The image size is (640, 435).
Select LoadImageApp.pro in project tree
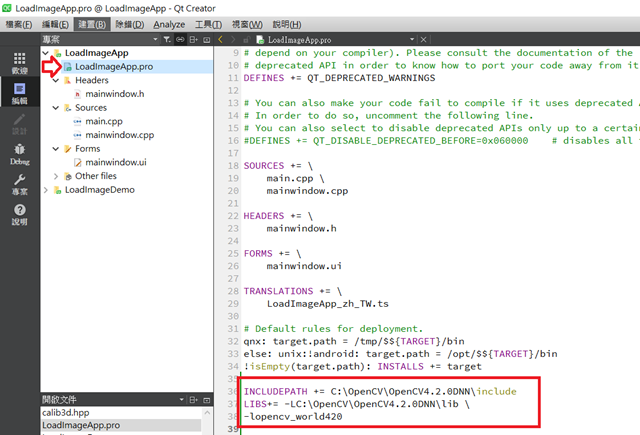(x=114, y=67)
